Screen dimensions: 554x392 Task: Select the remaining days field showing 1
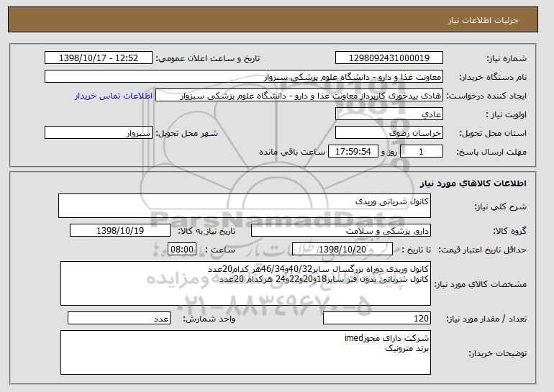[422, 152]
